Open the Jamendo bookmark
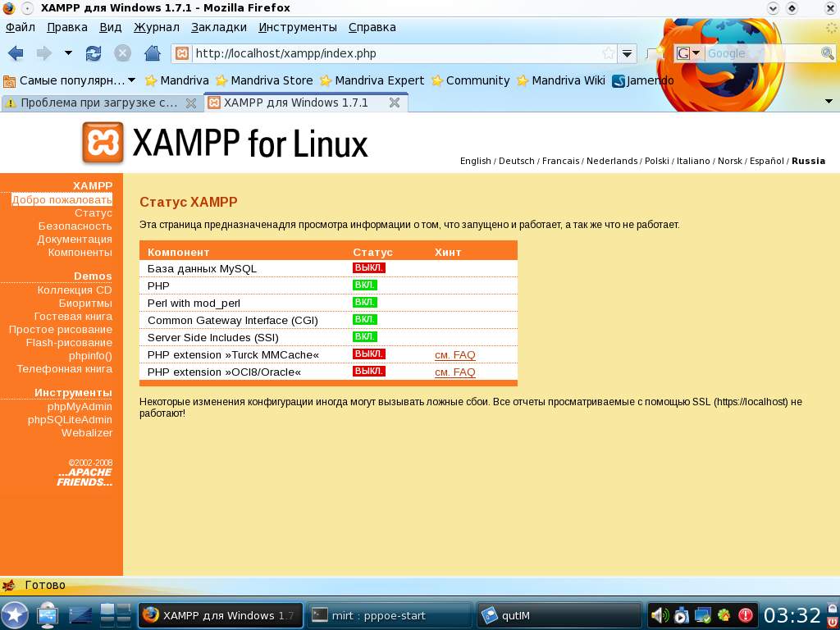Image resolution: width=840 pixels, height=630 pixels. tap(642, 81)
